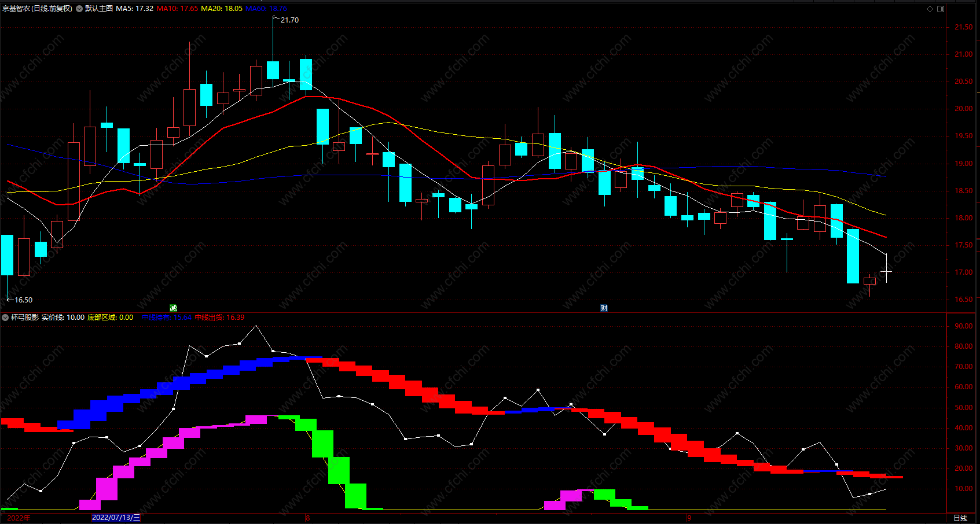Click the 底部区域: 0.00 label

click(x=111, y=318)
